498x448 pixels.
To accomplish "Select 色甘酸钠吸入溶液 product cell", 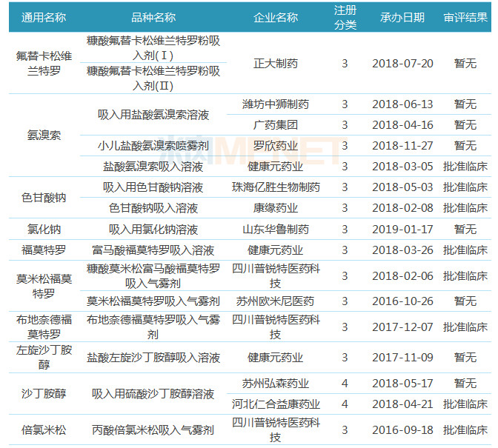I will [153, 208].
